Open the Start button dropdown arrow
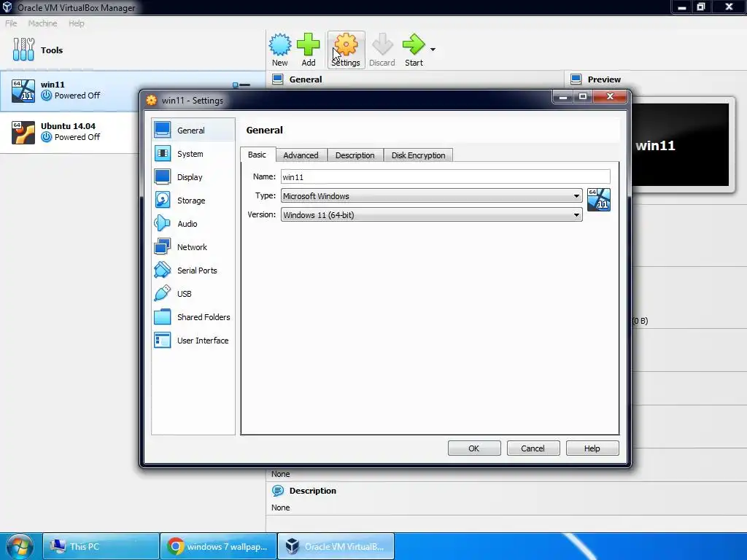 pyautogui.click(x=433, y=50)
